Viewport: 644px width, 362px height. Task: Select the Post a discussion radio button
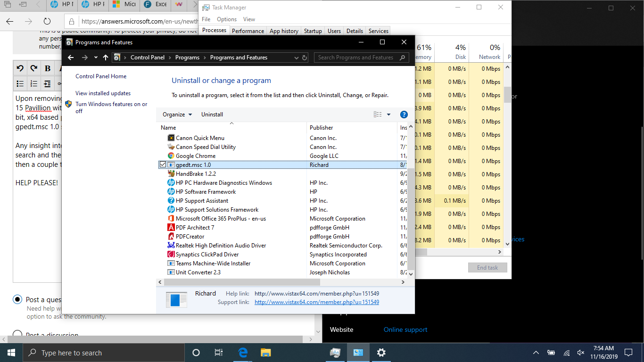click(17, 335)
